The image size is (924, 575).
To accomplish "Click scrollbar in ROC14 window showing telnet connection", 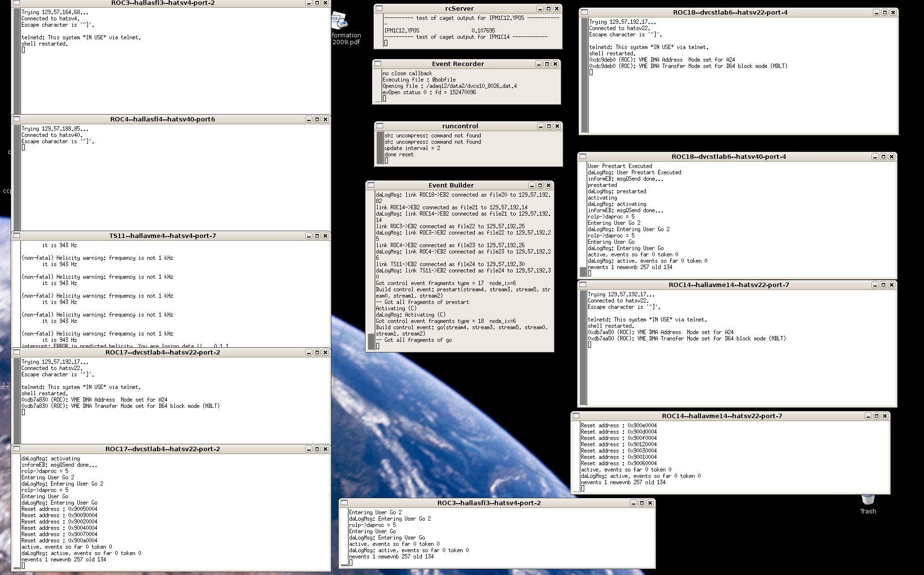I will [x=583, y=347].
